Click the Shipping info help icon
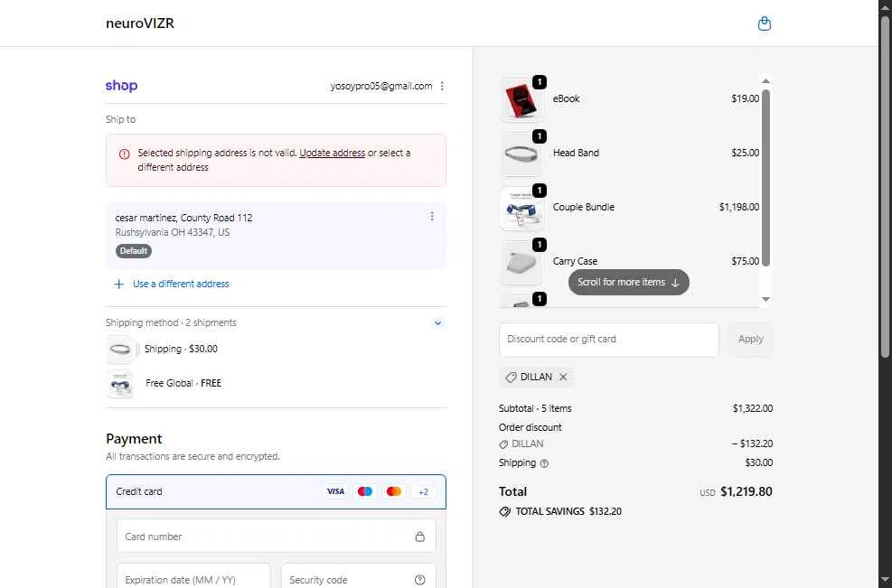The height and width of the screenshot is (588, 892). [544, 463]
